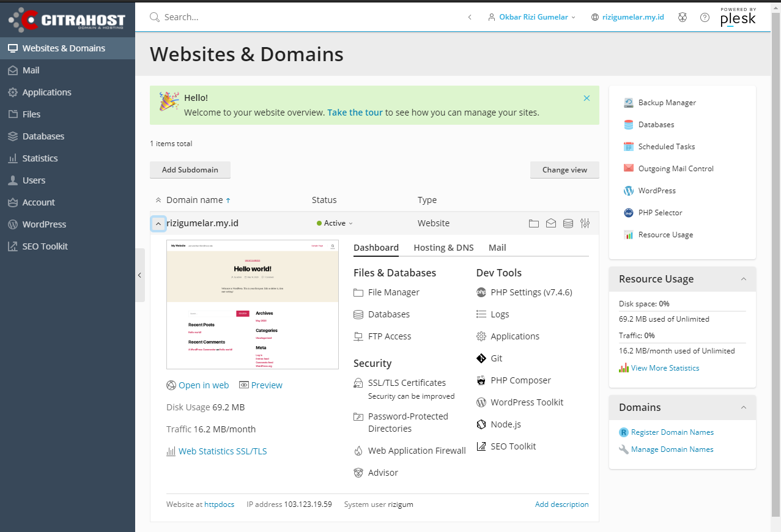Image resolution: width=781 pixels, height=532 pixels.
Task: Open the Active status dropdown
Action: coord(335,223)
